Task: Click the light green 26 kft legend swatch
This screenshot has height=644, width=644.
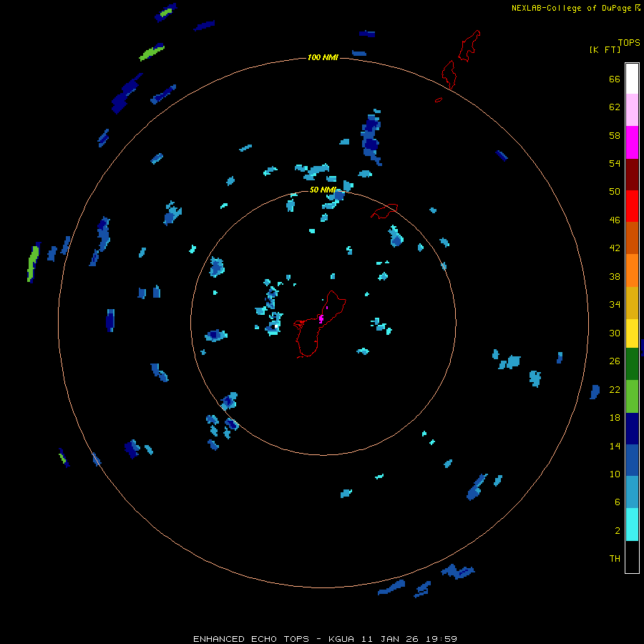Action: (x=632, y=396)
